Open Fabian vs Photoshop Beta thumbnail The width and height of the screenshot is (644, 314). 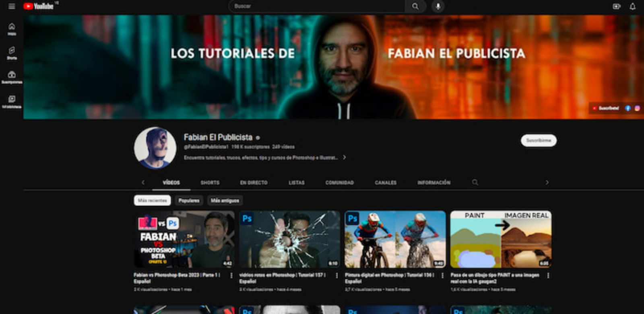[x=184, y=239]
